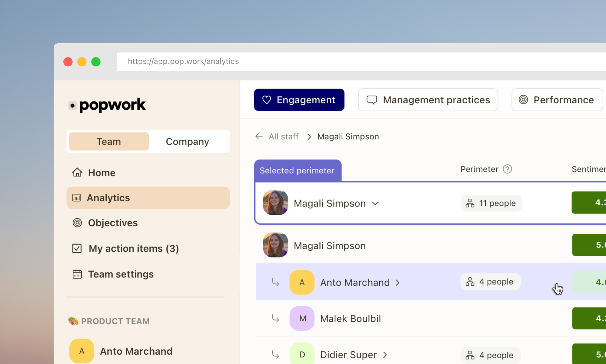The image size is (606, 364).
Task: Click the Home house icon
Action: tap(77, 172)
